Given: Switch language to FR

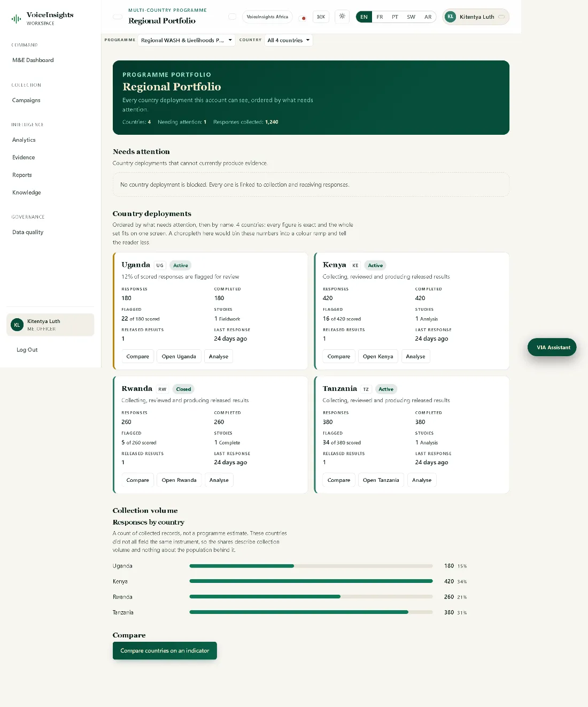Looking at the screenshot, I should coord(380,17).
